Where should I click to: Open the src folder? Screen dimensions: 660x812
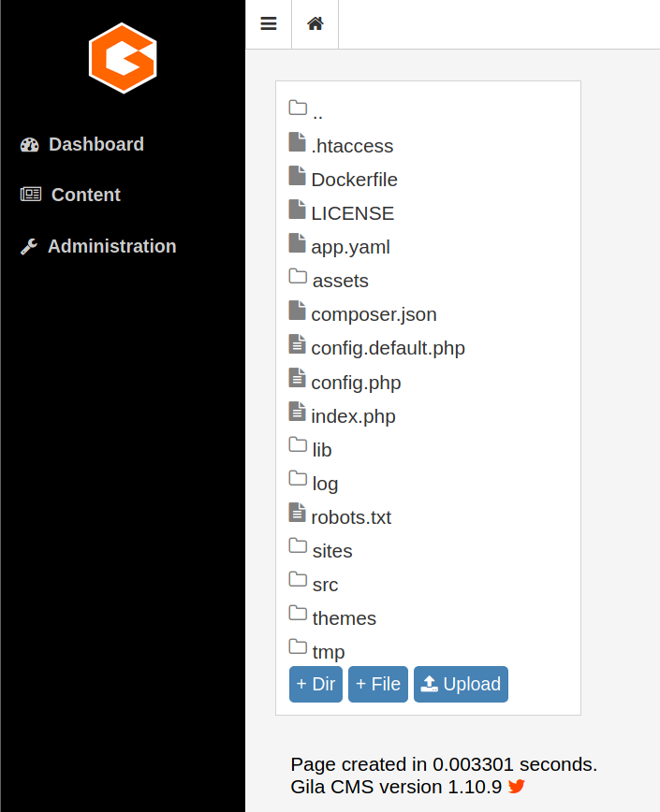point(325,585)
